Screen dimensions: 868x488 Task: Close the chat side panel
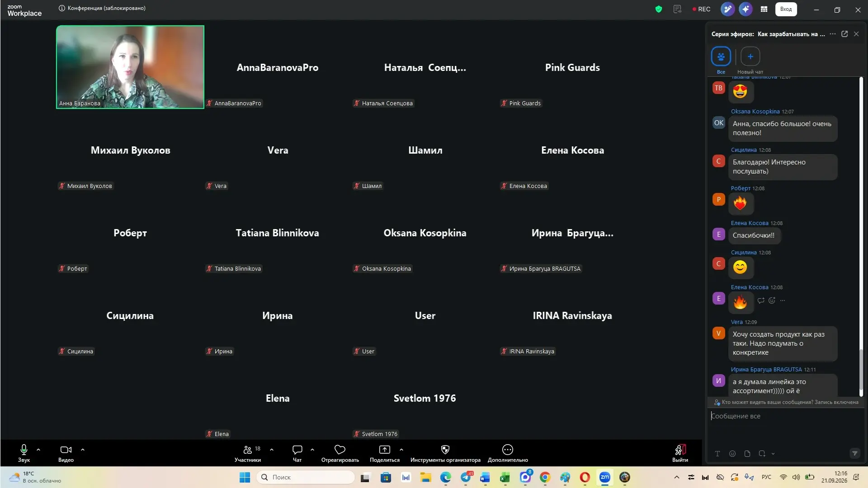point(856,34)
